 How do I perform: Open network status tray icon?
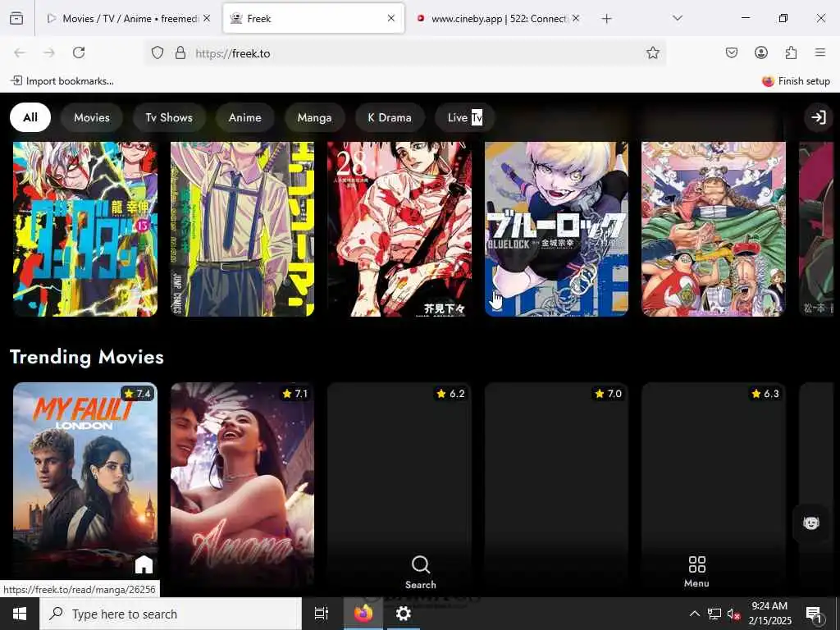click(714, 614)
